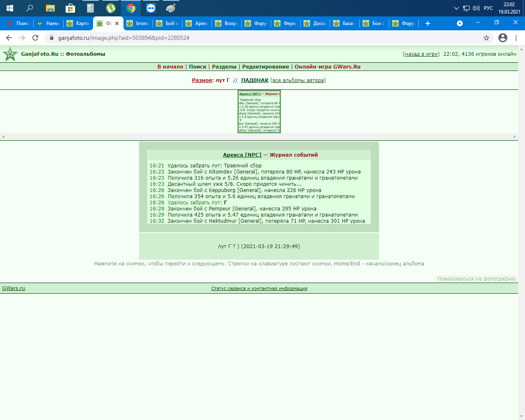Open the Разное album category link
Viewport: 525px width, 420px height.
tap(202, 80)
